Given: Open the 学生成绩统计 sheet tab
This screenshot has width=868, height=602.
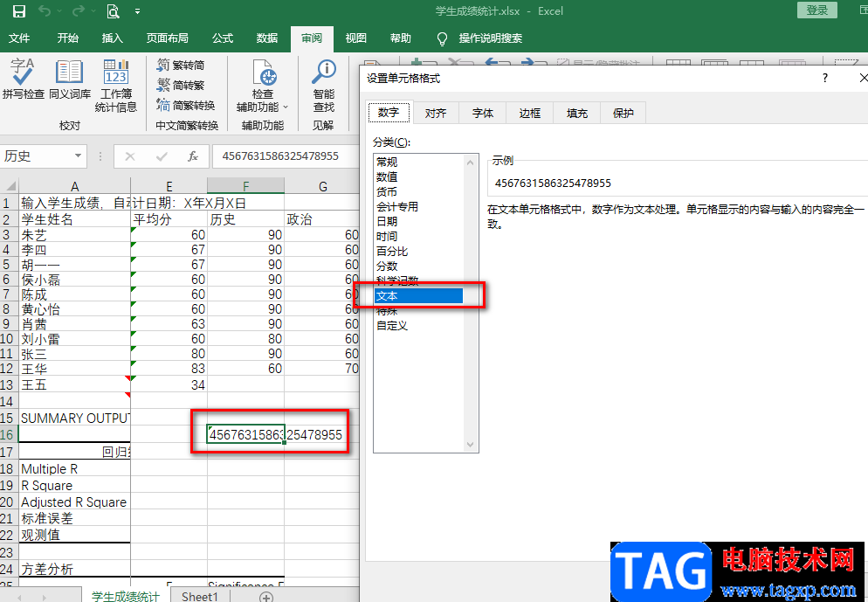Looking at the screenshot, I should 126,596.
